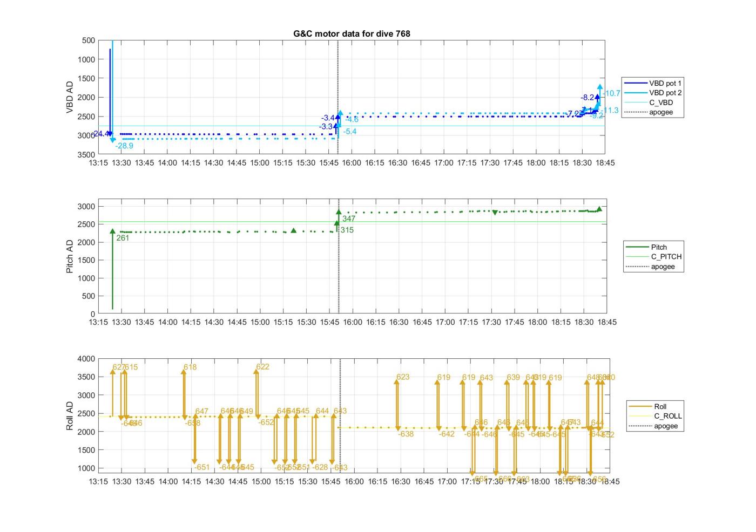Click the 'VBD AD' y-axis label

[x=69, y=97]
